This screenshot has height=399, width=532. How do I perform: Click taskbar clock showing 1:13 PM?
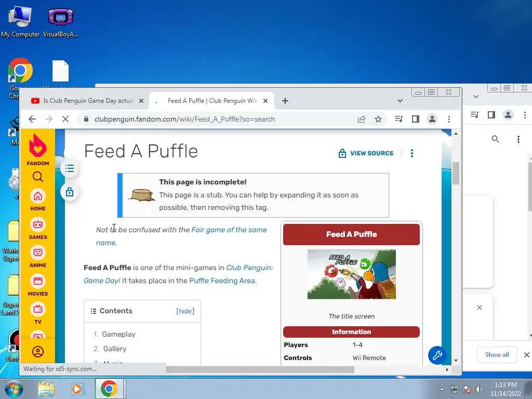pyautogui.click(x=506, y=389)
